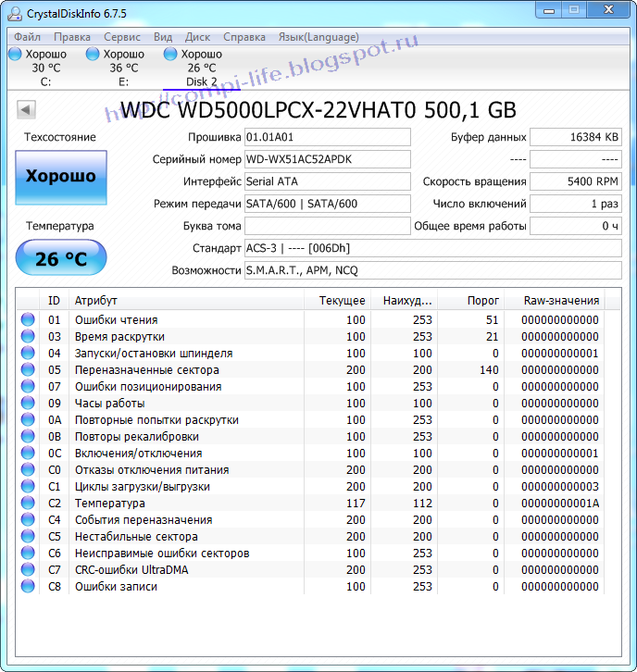
Task: Click the ID column header
Action: [54, 301]
